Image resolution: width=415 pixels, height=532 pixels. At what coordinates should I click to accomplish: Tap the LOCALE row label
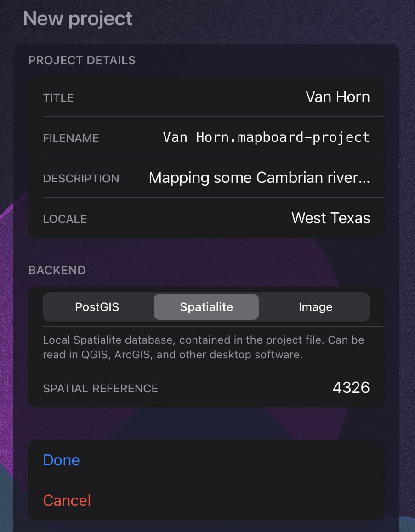tap(65, 219)
